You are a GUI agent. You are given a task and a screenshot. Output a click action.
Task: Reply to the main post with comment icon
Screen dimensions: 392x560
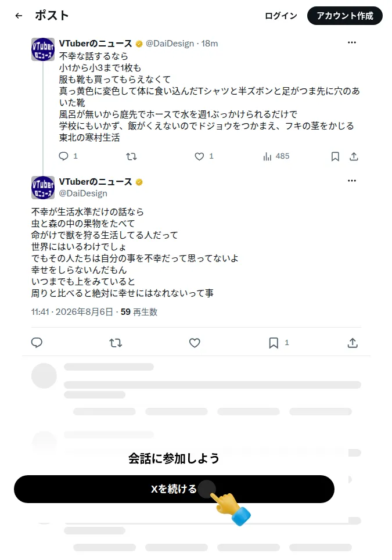(37, 343)
